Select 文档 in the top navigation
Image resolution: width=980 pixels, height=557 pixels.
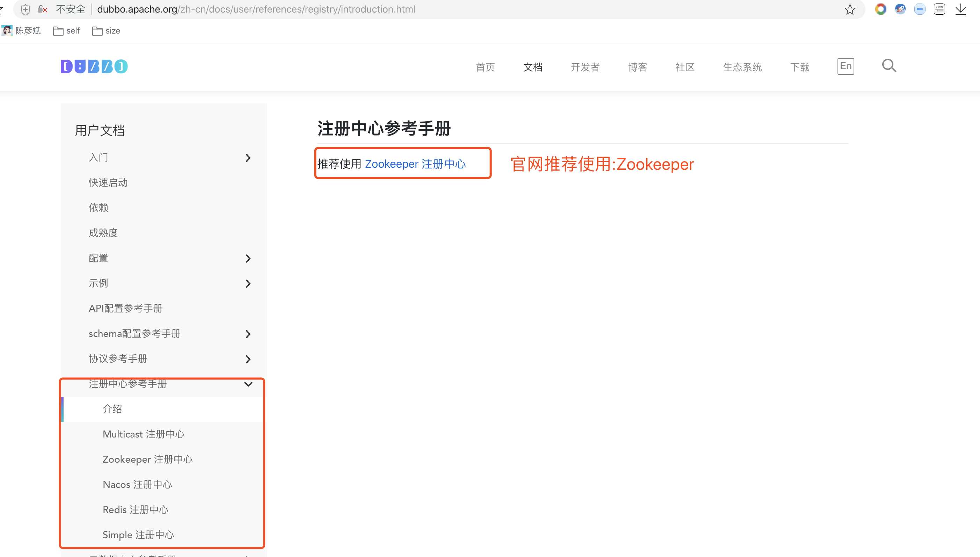click(x=533, y=67)
